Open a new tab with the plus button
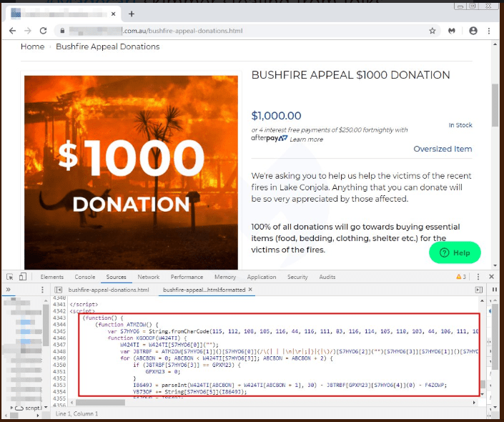The image size is (504, 422). 132,14
